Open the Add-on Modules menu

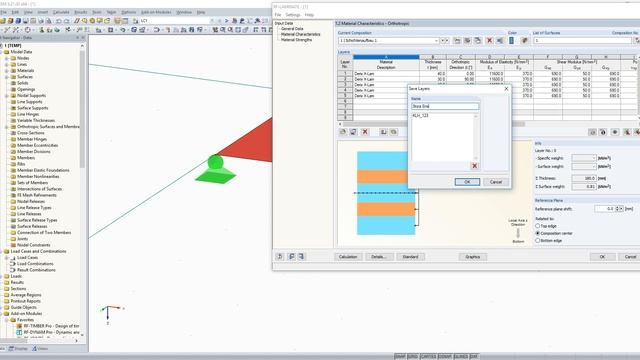(x=156, y=12)
